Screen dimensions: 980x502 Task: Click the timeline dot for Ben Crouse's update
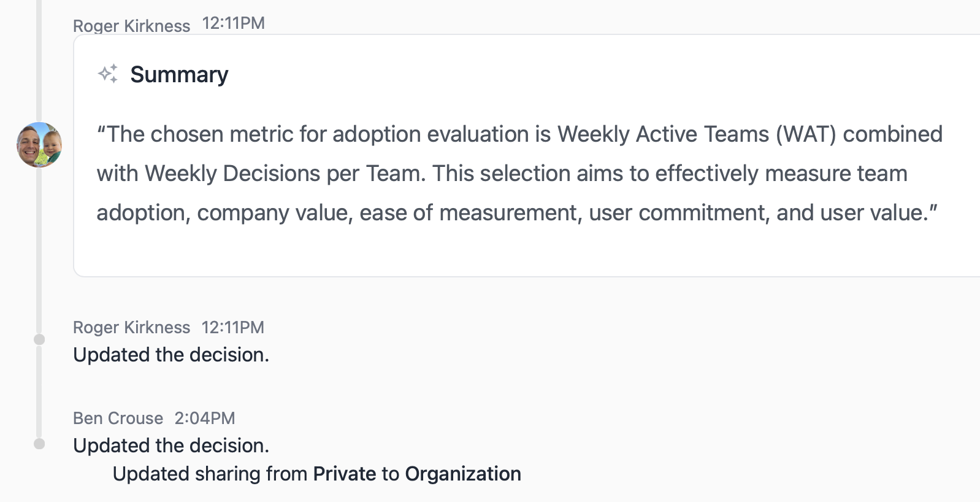(39, 444)
